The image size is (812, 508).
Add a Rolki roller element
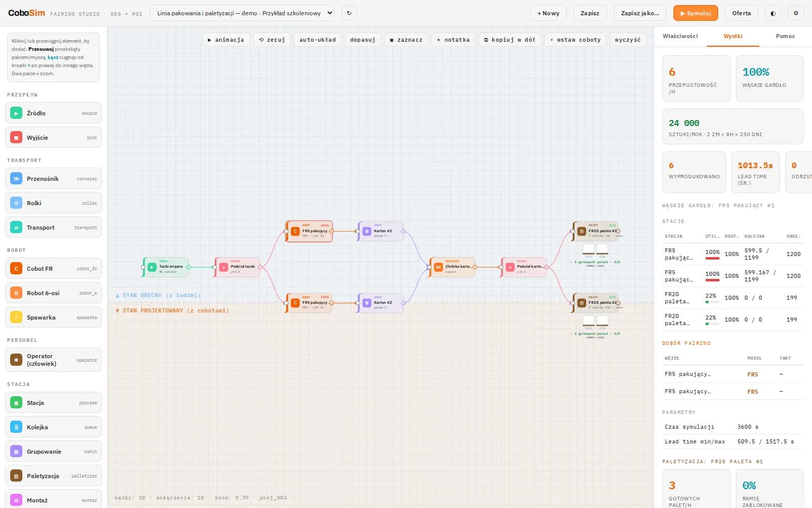pyautogui.click(x=53, y=203)
